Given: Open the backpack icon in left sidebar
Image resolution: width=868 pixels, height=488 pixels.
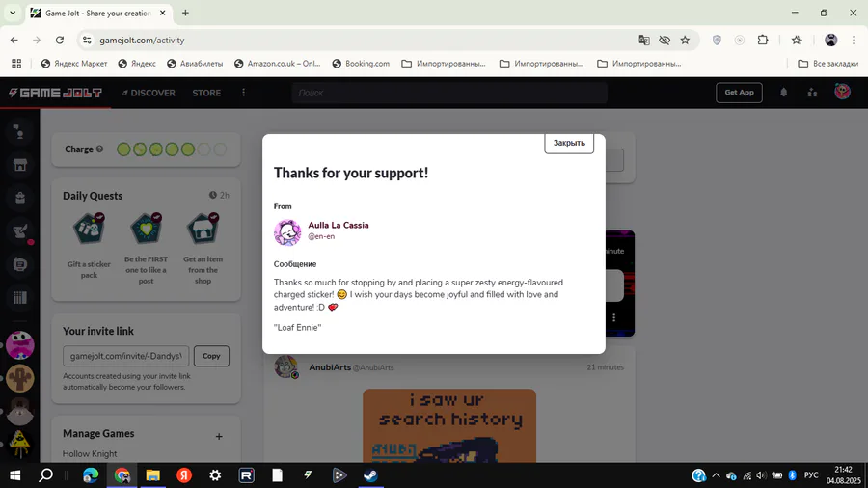Looking at the screenshot, I should (x=20, y=198).
